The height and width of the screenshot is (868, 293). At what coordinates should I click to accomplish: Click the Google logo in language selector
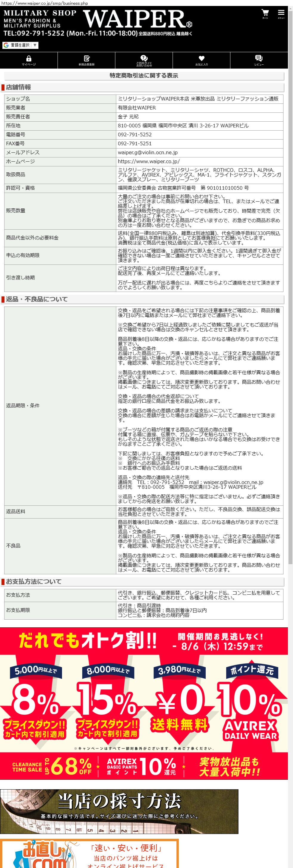[x=6, y=45]
